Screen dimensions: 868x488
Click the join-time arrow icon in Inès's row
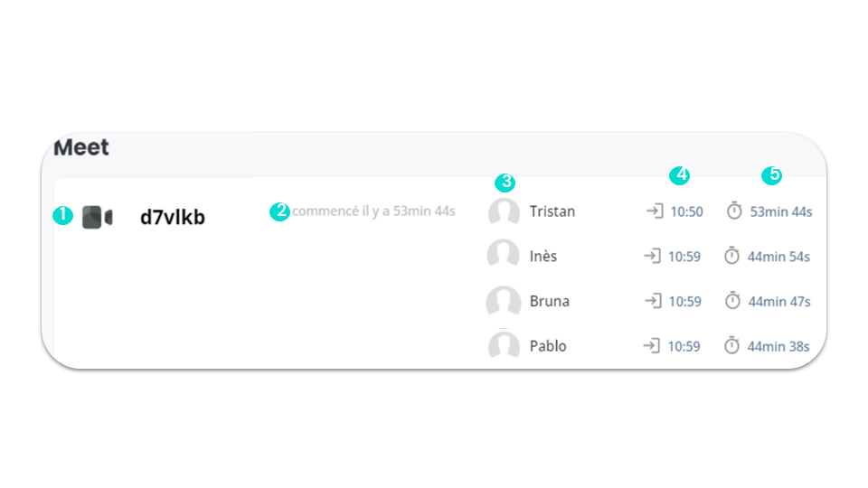pos(652,256)
